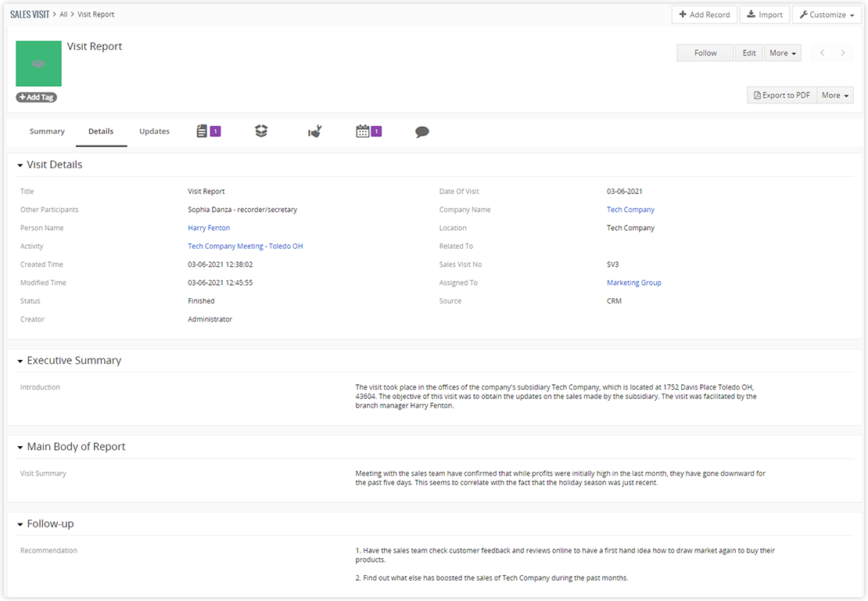The image size is (868, 601).
Task: Click Created Time value 03-06-2021 12:38:02
Action: [221, 265]
